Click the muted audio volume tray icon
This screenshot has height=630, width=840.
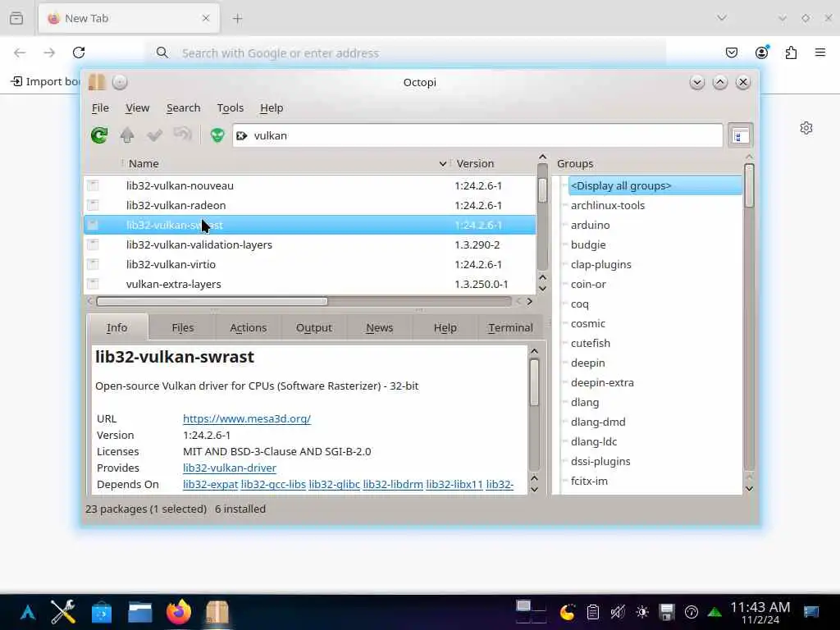[x=617, y=612]
